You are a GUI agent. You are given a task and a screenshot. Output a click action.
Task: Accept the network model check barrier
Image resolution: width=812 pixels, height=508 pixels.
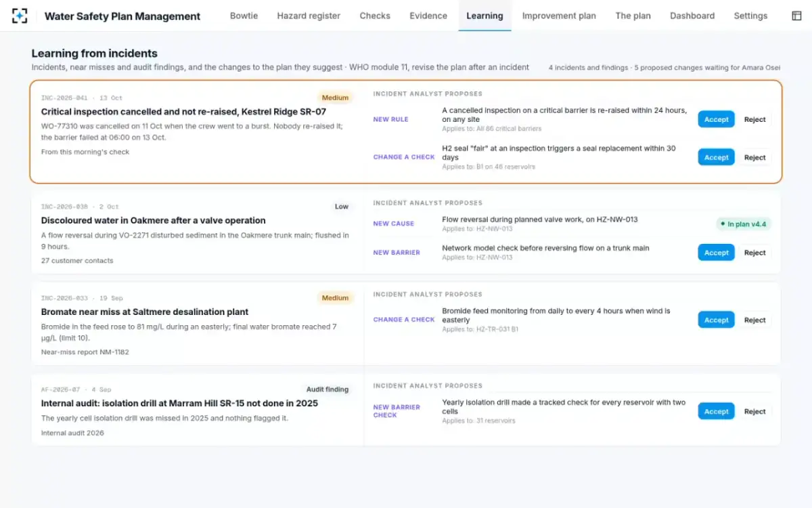coord(716,253)
